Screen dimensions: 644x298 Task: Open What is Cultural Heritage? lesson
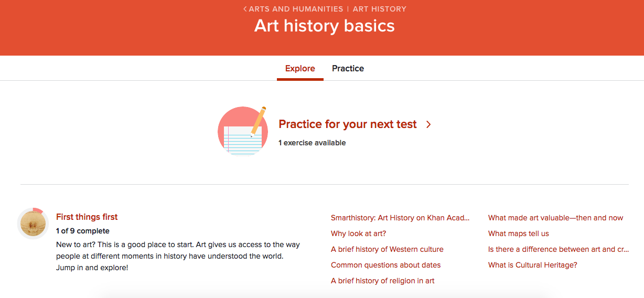532,265
